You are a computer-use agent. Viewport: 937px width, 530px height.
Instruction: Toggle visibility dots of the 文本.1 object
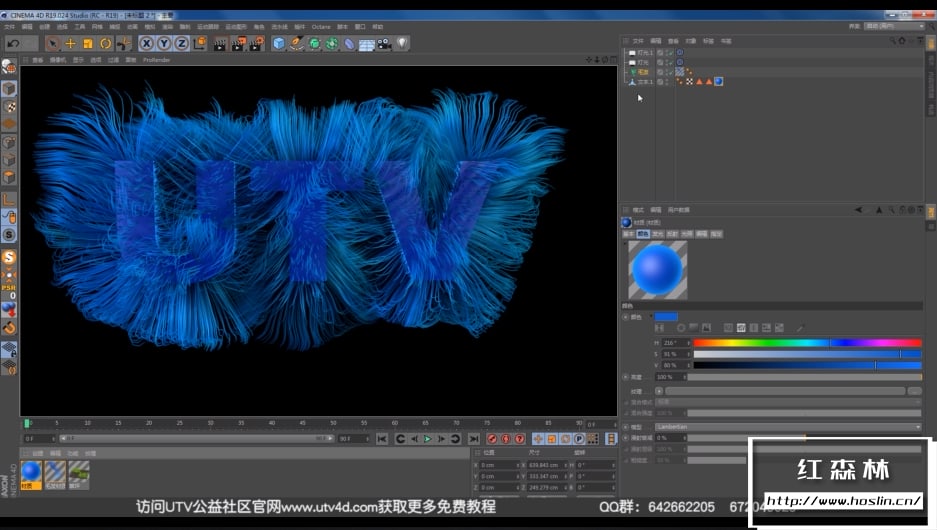667,82
